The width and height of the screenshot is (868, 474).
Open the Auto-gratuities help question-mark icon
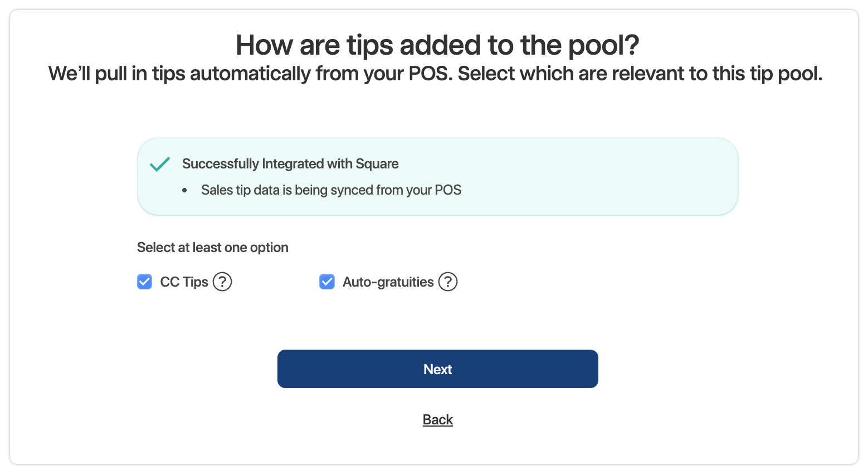[x=448, y=282]
